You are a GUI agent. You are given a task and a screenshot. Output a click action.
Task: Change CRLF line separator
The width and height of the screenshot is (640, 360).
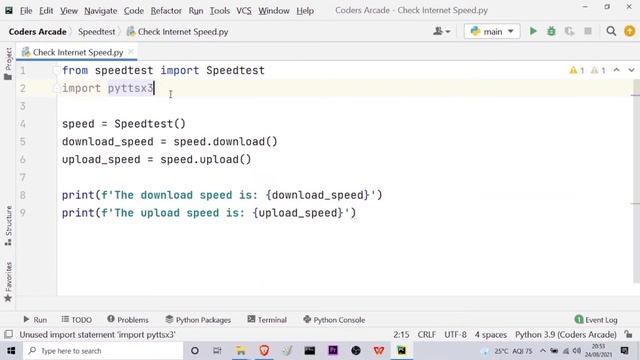point(427,334)
